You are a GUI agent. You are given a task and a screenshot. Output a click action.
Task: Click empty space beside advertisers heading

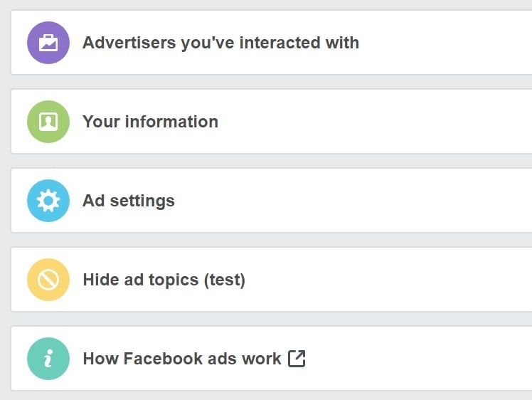(x=448, y=43)
